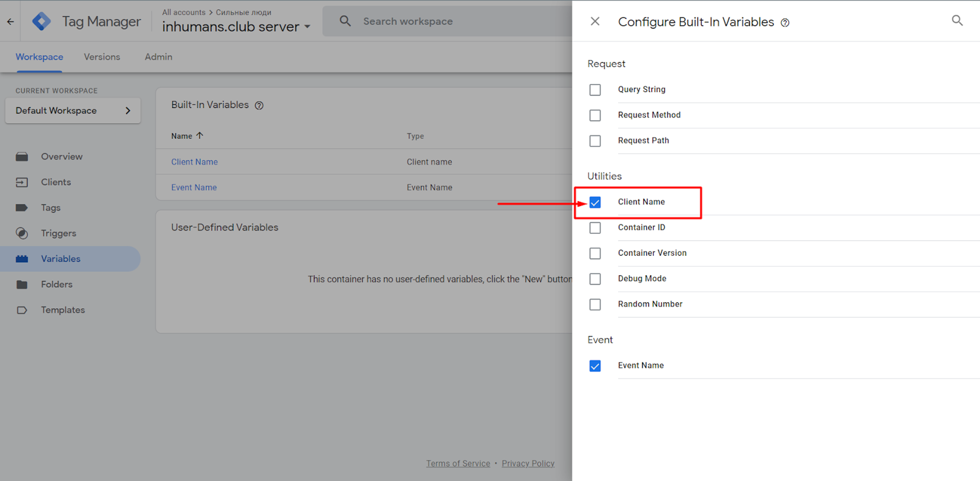Expand Default Workspace selector

(73, 111)
